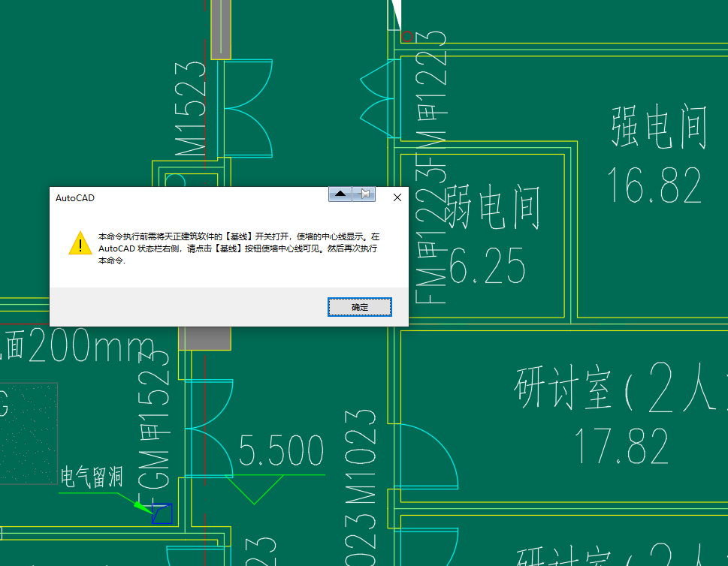Click the blue square hole symbol
Viewport: 728px width, 566px height.
(162, 513)
